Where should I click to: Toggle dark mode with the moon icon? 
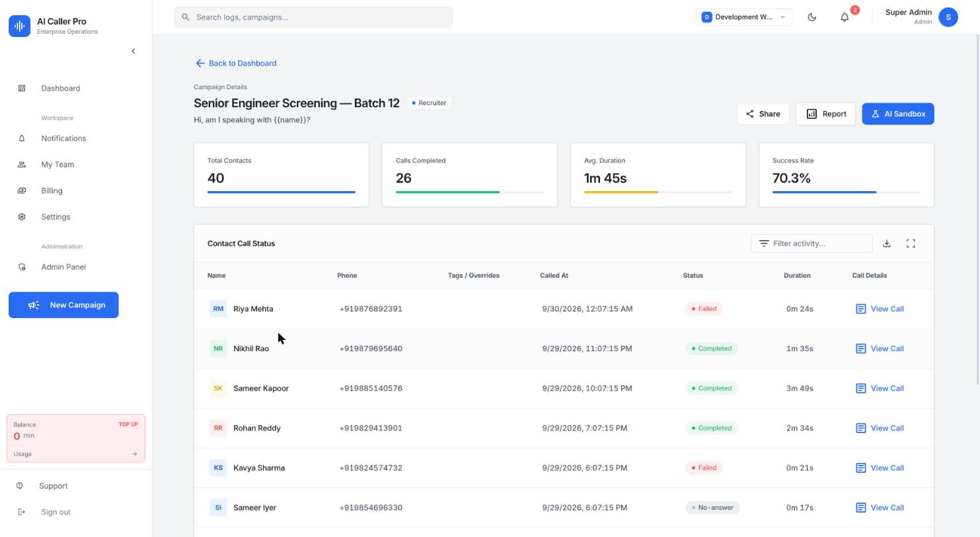tap(812, 17)
